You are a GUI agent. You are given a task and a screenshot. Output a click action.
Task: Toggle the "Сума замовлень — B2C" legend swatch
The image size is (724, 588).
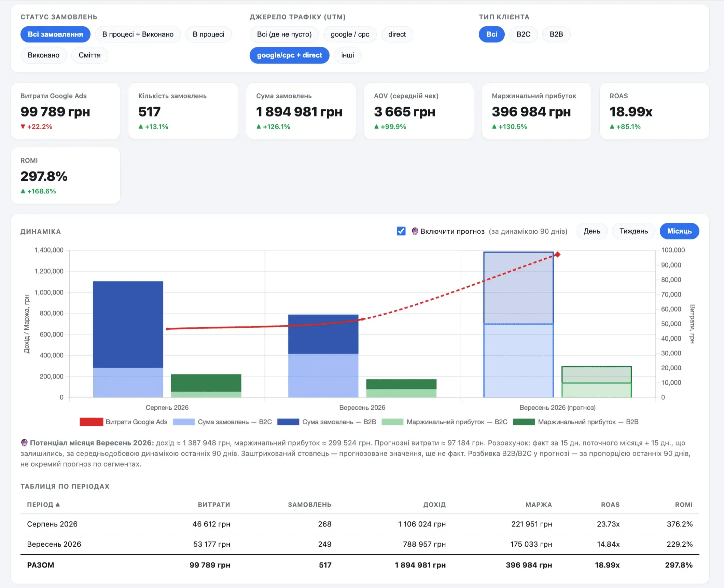pyautogui.click(x=184, y=422)
